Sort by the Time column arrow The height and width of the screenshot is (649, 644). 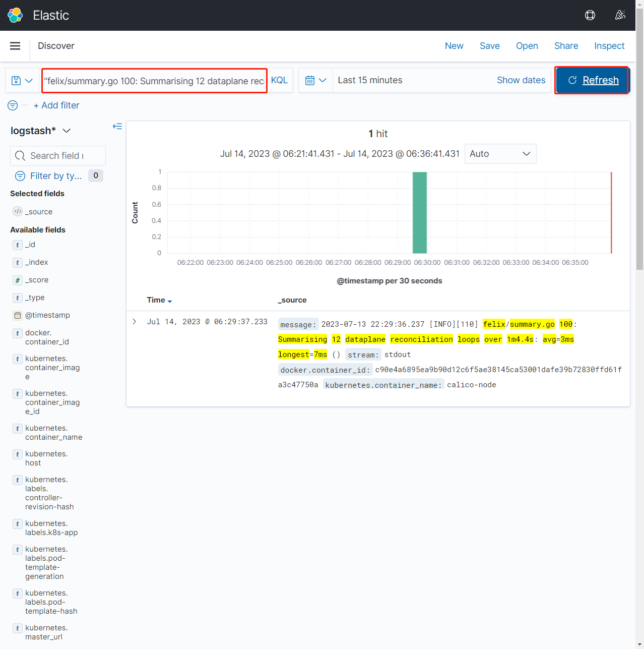pos(170,301)
